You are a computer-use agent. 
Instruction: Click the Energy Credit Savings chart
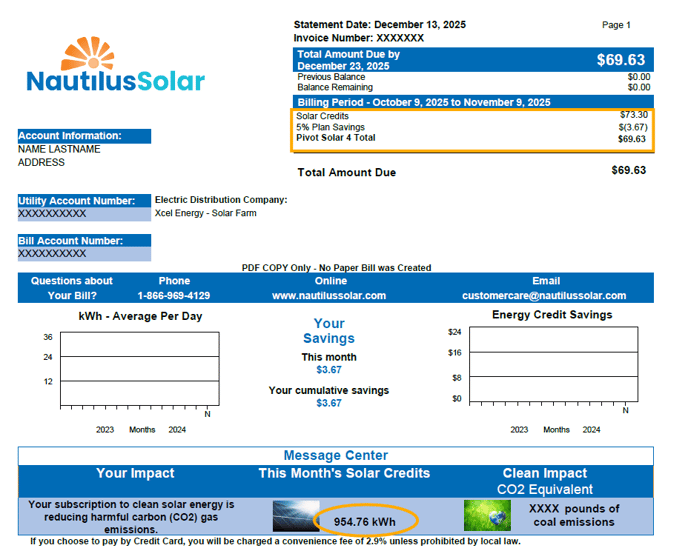[x=552, y=364]
